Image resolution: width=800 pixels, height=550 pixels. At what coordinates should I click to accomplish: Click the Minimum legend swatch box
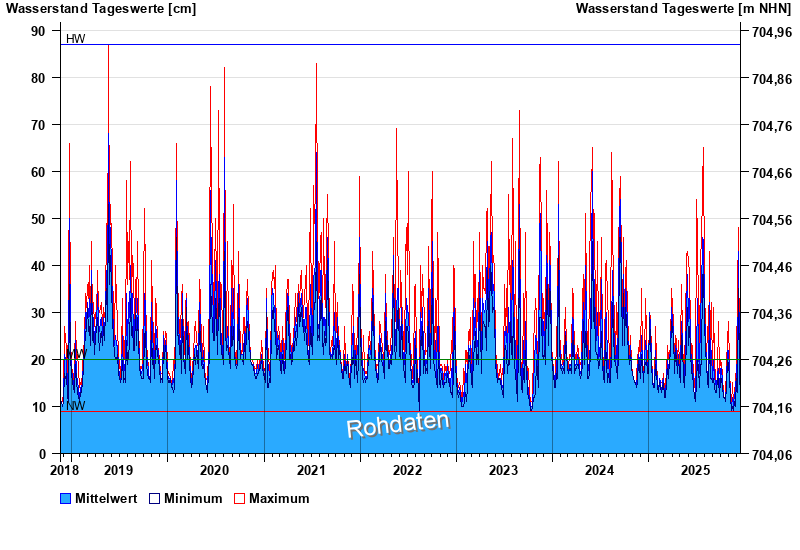tap(154, 498)
